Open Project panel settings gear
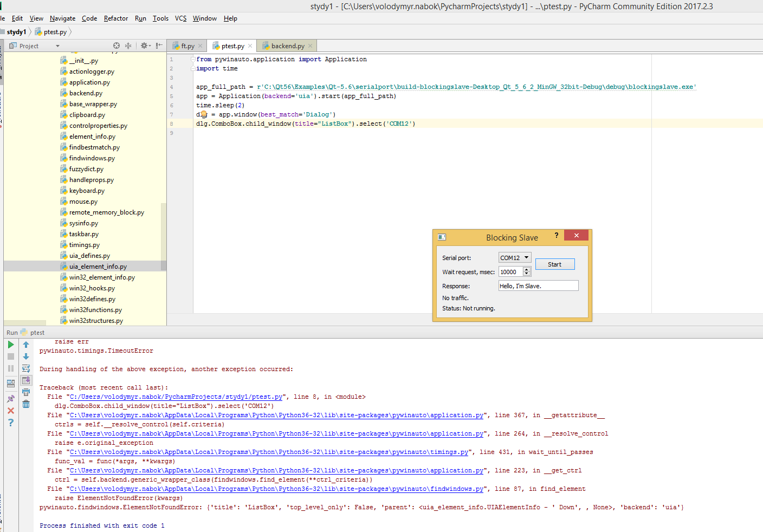 [x=144, y=46]
